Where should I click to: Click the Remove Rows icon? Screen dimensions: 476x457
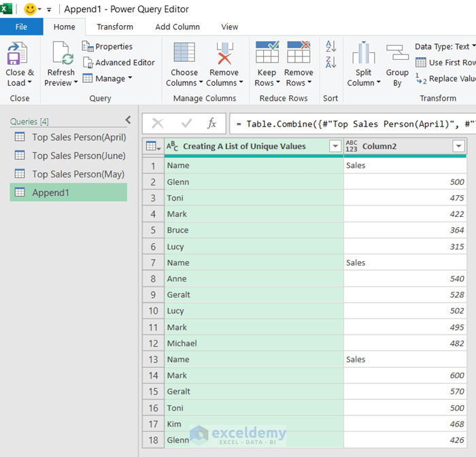(x=299, y=52)
